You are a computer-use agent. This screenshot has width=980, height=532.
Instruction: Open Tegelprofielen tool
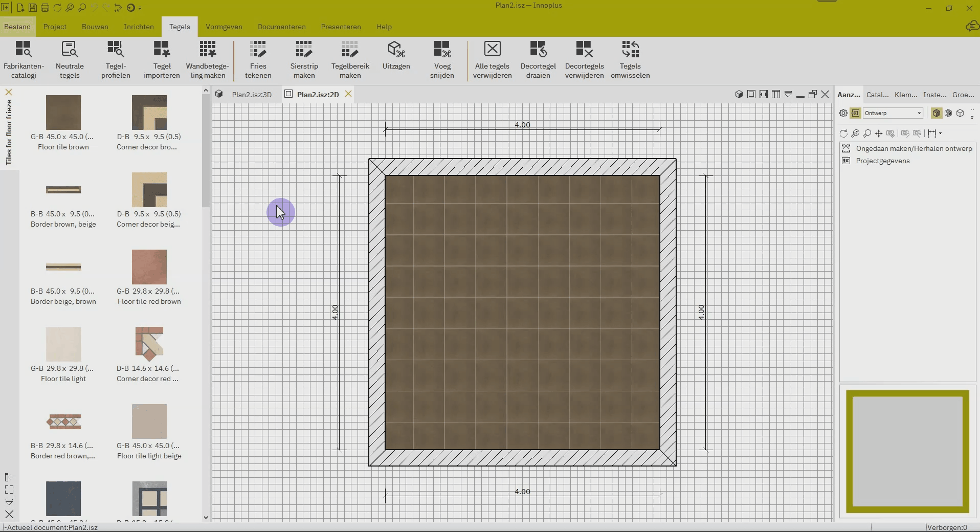click(x=116, y=60)
